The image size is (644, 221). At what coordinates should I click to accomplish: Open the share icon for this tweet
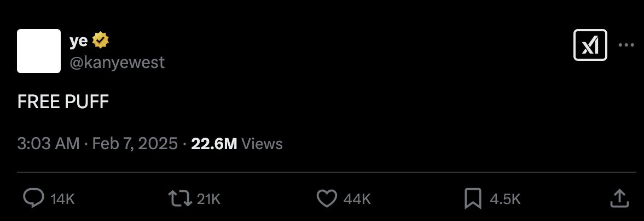(x=618, y=199)
